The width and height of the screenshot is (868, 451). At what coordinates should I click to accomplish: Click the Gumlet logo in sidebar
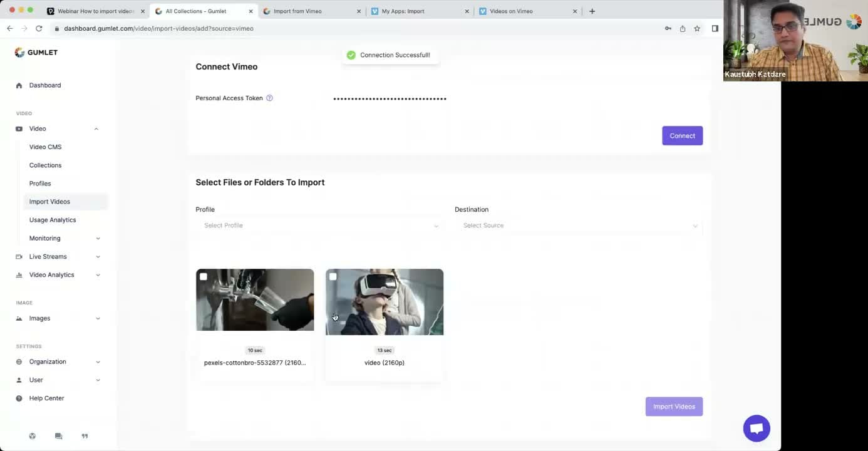click(x=36, y=53)
